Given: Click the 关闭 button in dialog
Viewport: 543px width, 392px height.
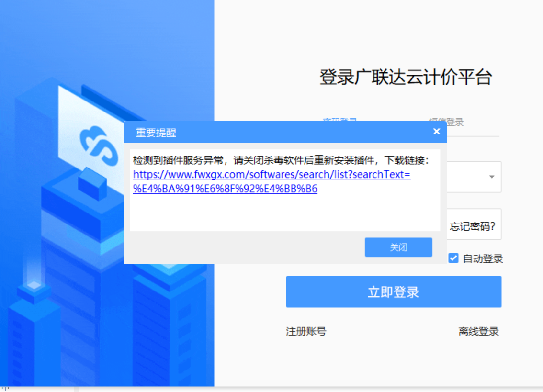Looking at the screenshot, I should tap(398, 247).
